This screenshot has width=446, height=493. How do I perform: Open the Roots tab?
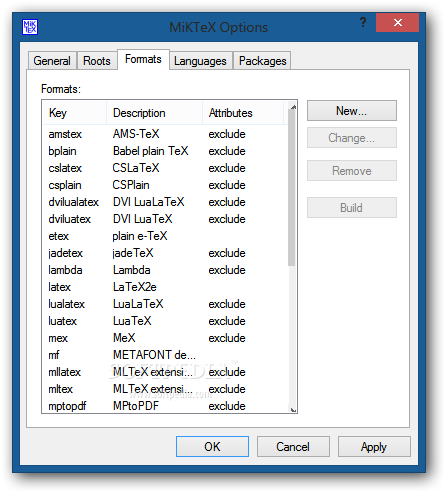coord(97,61)
